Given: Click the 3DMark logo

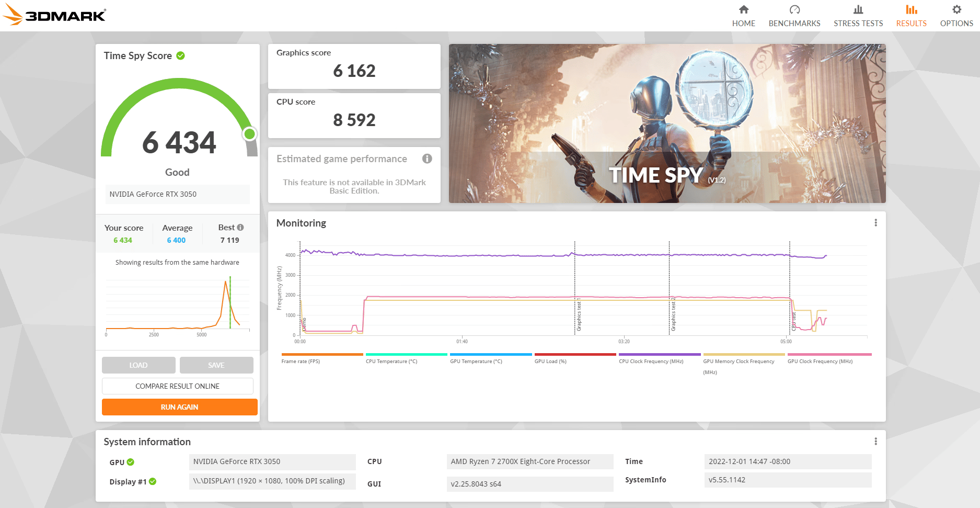Looking at the screenshot, I should (x=52, y=15).
